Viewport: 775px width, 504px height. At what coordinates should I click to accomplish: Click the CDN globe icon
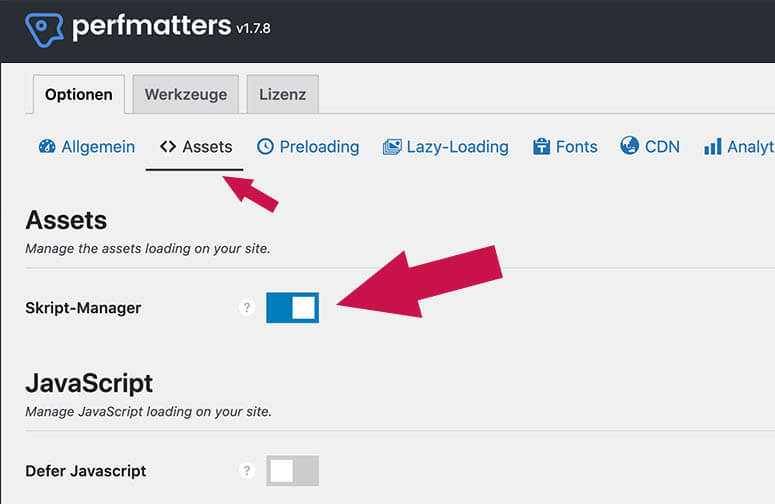[x=629, y=146]
